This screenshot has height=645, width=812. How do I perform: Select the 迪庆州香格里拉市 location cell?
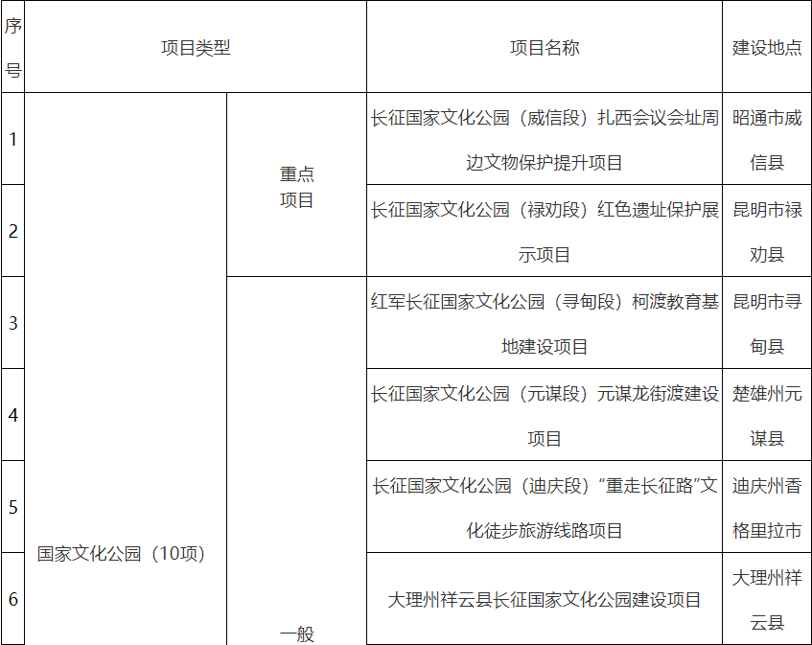[766, 508]
